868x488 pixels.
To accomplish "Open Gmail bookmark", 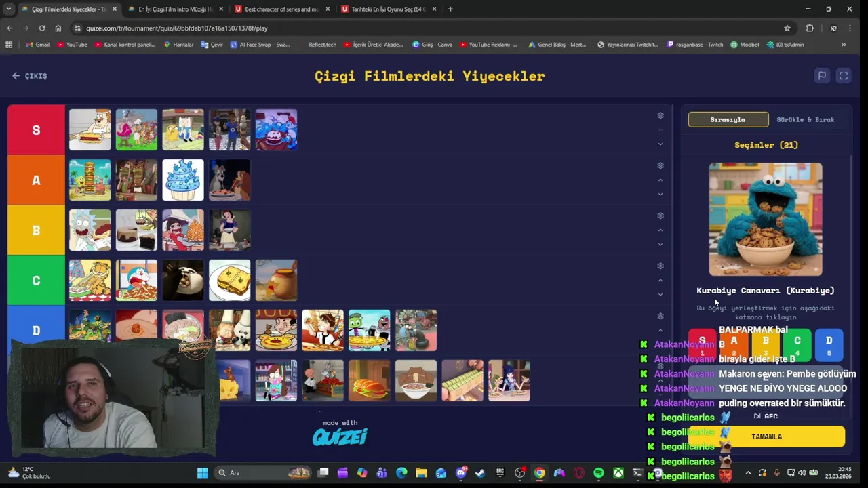I will [x=37, y=45].
